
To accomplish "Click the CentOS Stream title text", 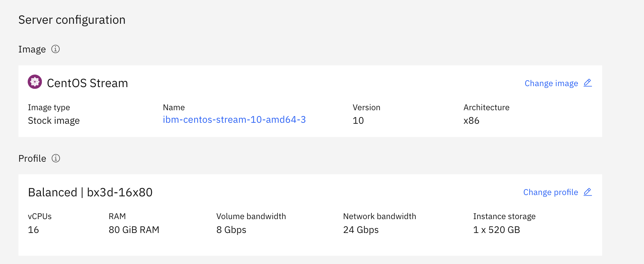I will pyautogui.click(x=87, y=83).
